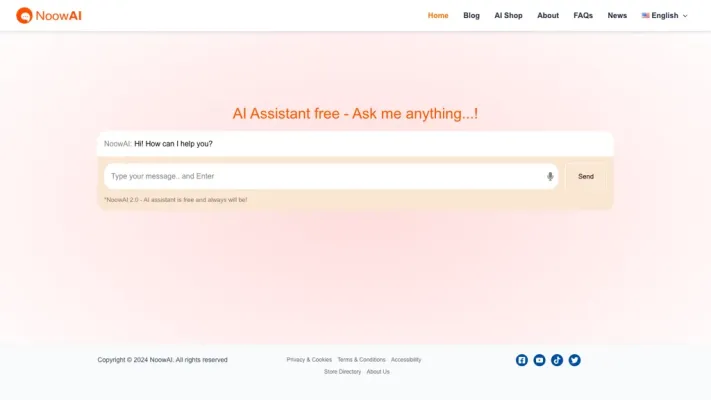Open the Twitter social link icon
This screenshot has height=400, width=711.
(x=574, y=360)
